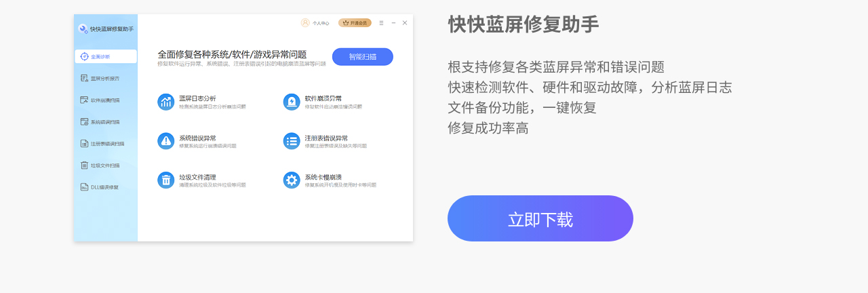Click the 软件崩溃异常 icon

[292, 102]
